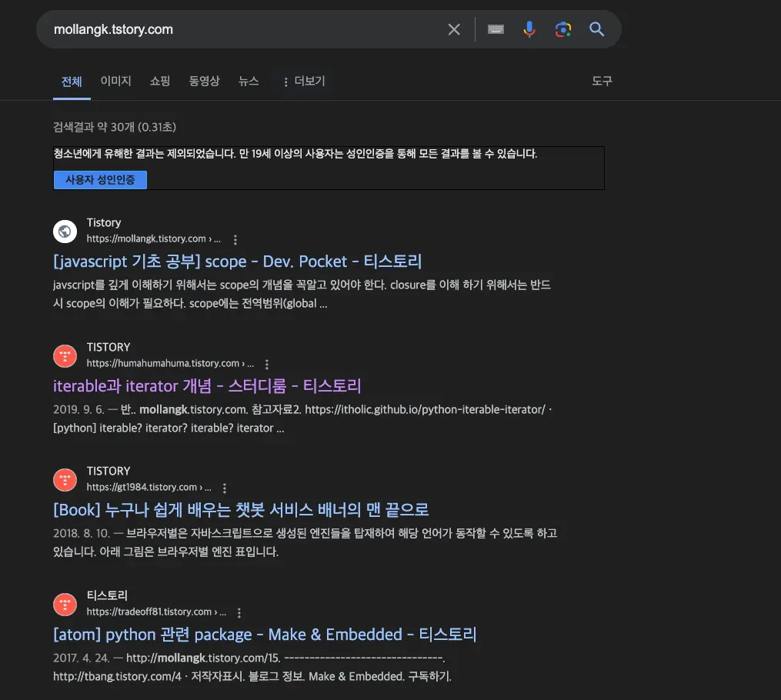Expand the 더보기 menu
The width and height of the screenshot is (781, 700).
click(x=304, y=81)
